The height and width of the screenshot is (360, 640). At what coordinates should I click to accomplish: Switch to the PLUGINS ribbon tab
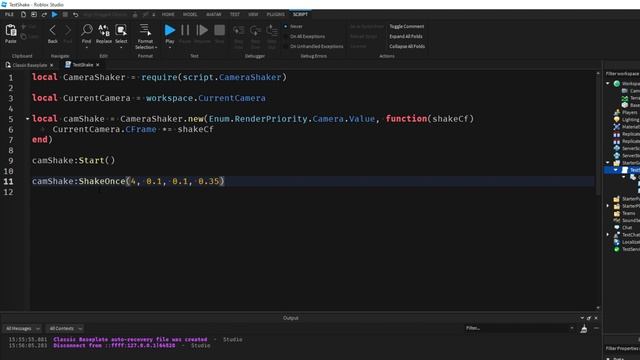coord(276,14)
